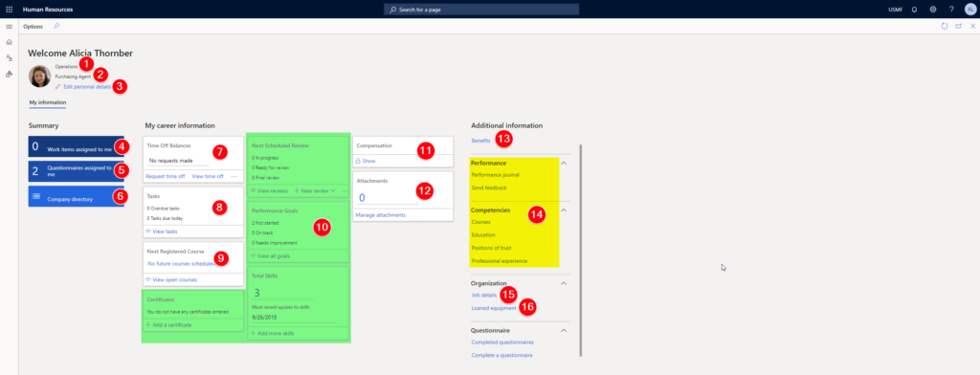Select the My information tab
This screenshot has width=980, height=375.
click(48, 101)
